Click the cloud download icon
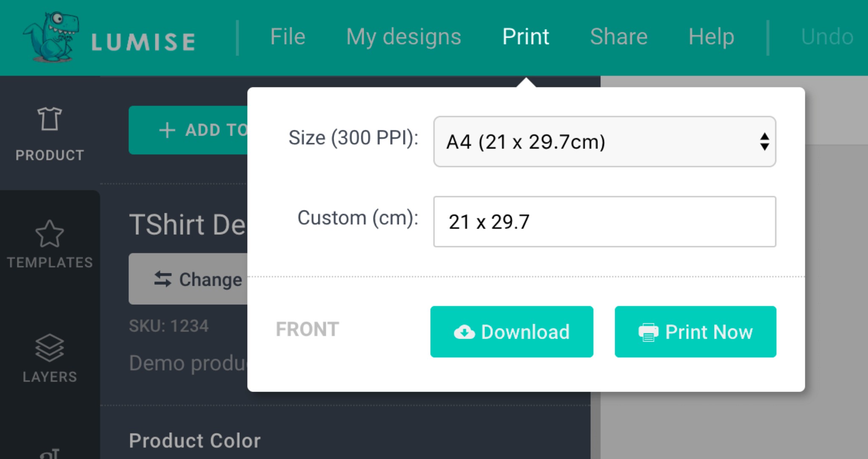The width and height of the screenshot is (868, 459). point(464,332)
